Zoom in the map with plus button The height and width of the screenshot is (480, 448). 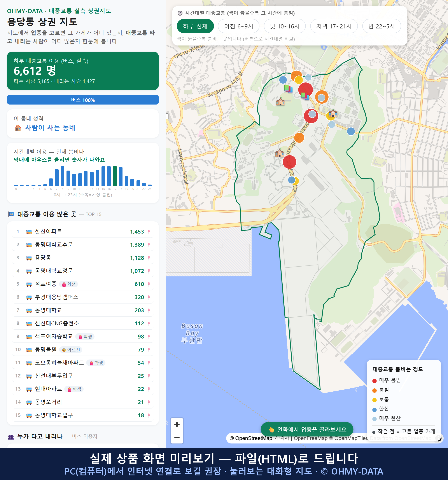click(x=177, y=424)
